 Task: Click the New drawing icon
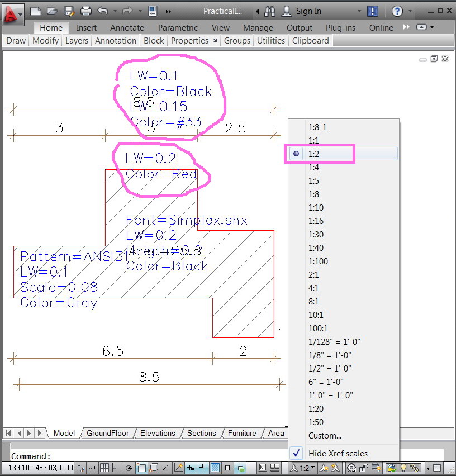pyautogui.click(x=36, y=11)
